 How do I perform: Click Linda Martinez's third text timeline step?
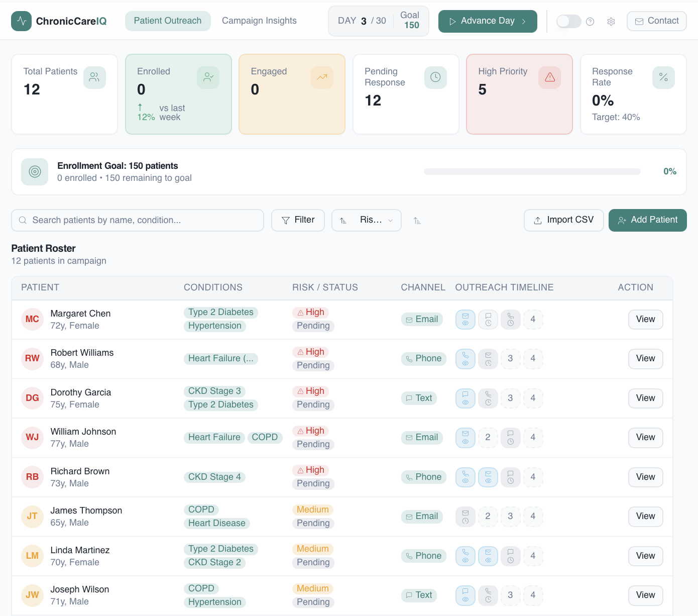click(511, 556)
